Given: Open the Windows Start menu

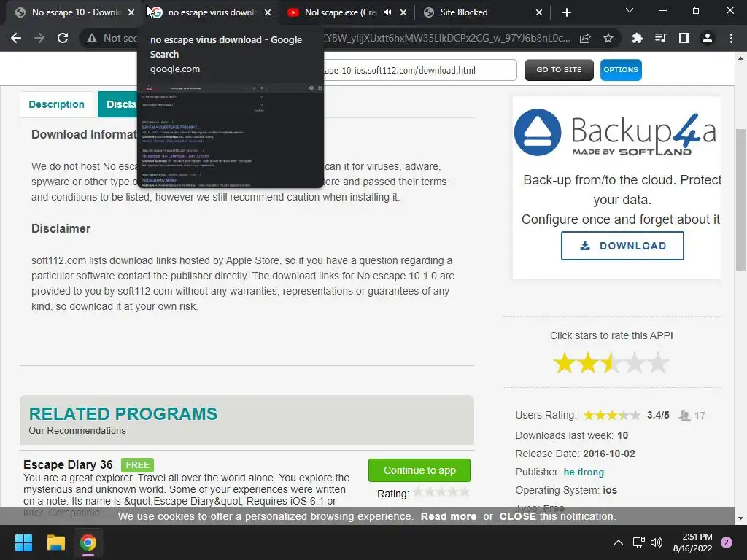Looking at the screenshot, I should 23,542.
